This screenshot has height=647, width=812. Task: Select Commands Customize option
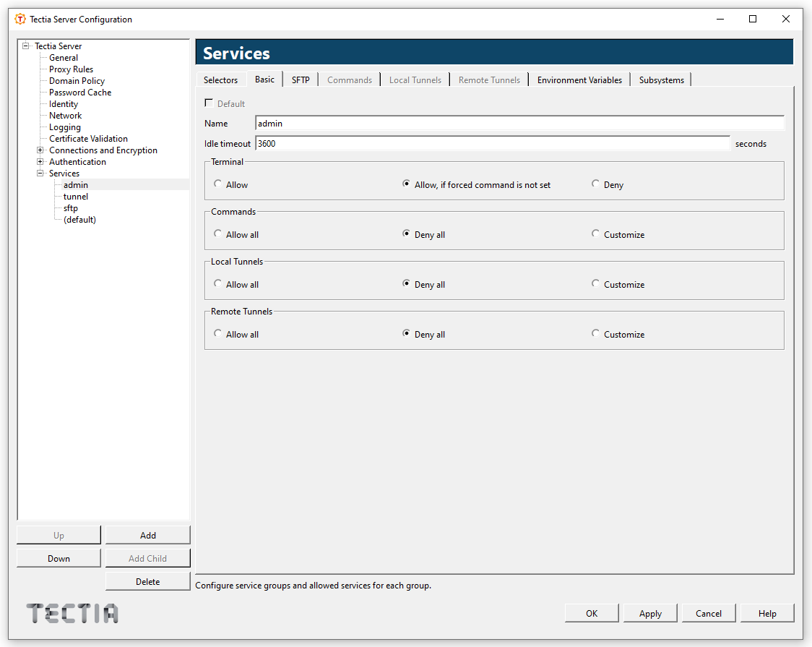(x=595, y=233)
